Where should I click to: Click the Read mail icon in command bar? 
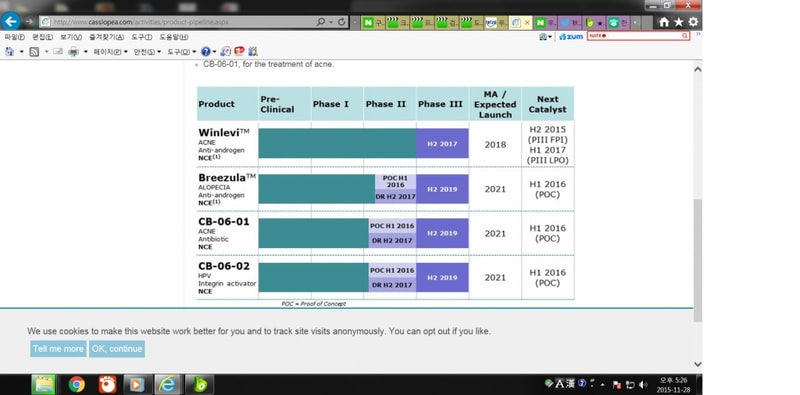tap(58, 52)
